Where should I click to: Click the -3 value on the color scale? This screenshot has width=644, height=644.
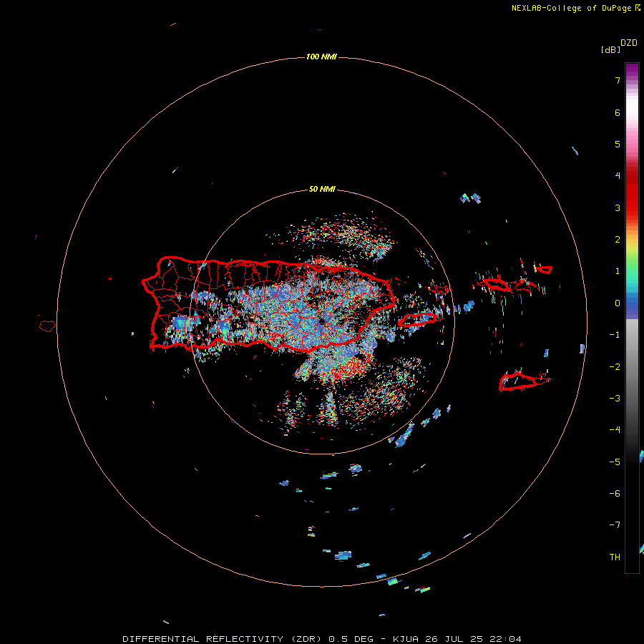click(x=615, y=399)
